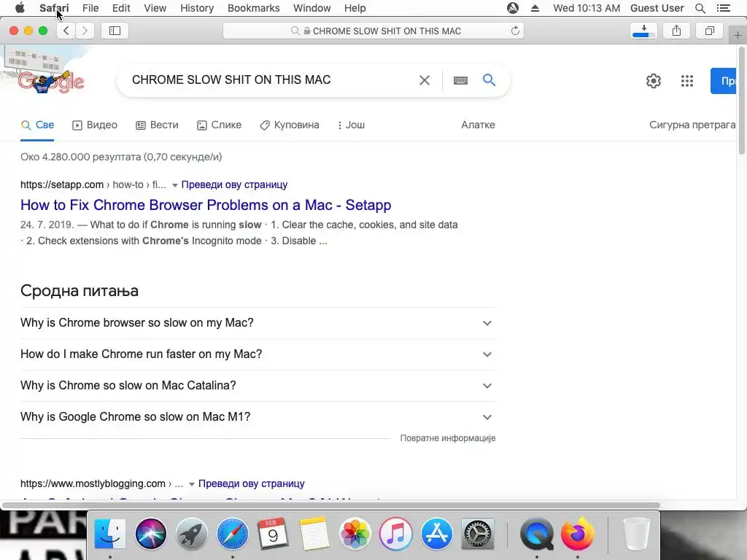Click the Safari address bar
Screen dimensions: 747x560
(373, 31)
